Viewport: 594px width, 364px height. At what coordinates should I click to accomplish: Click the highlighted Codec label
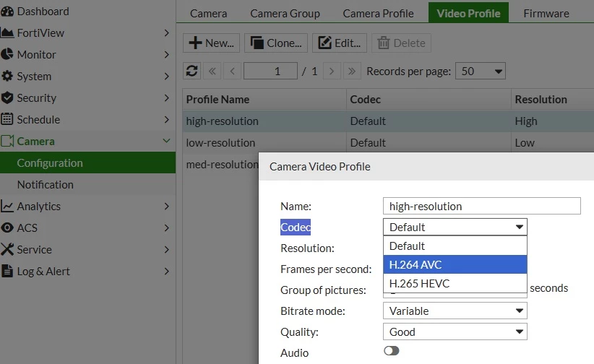(x=296, y=227)
